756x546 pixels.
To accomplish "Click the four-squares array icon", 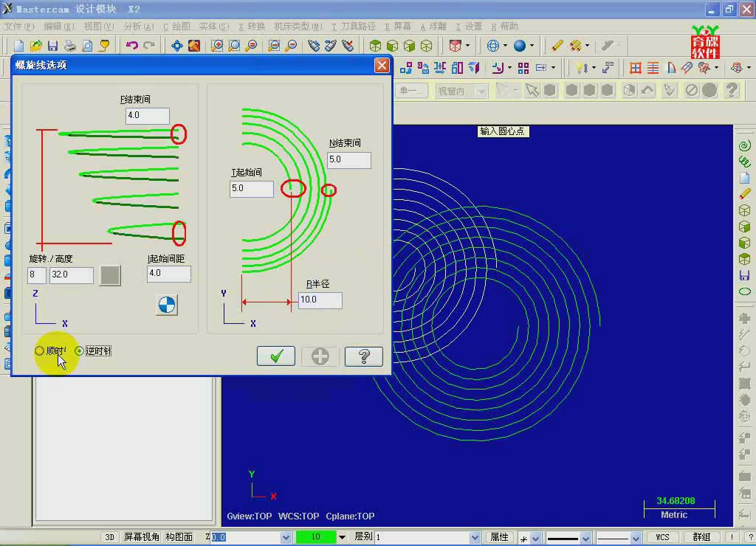I will click(523, 68).
